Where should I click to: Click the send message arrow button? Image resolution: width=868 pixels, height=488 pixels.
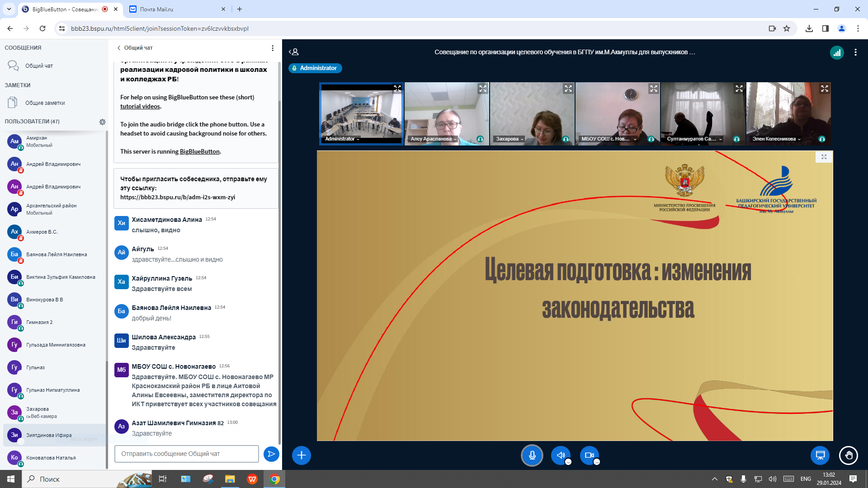[x=271, y=454]
